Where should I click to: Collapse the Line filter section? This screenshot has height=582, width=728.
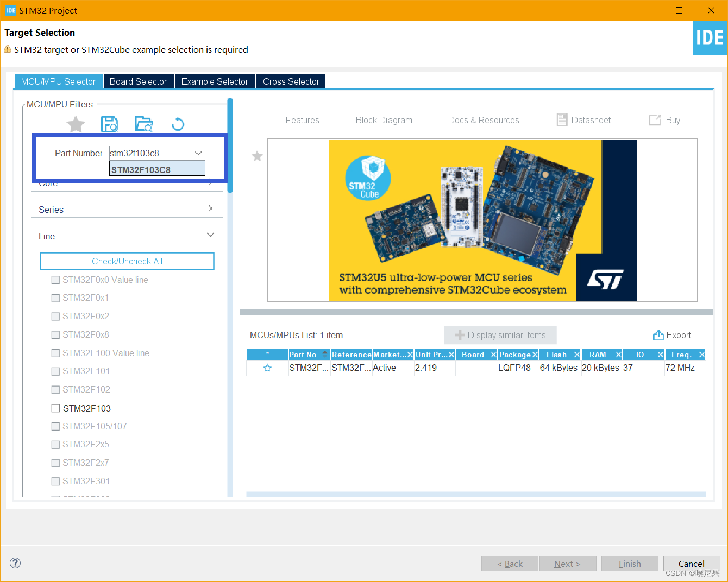tap(210, 235)
